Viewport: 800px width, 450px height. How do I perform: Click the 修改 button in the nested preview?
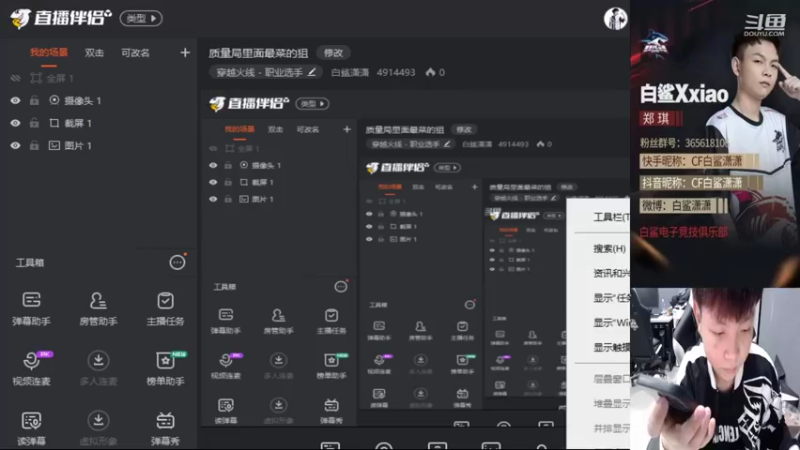[x=464, y=130]
